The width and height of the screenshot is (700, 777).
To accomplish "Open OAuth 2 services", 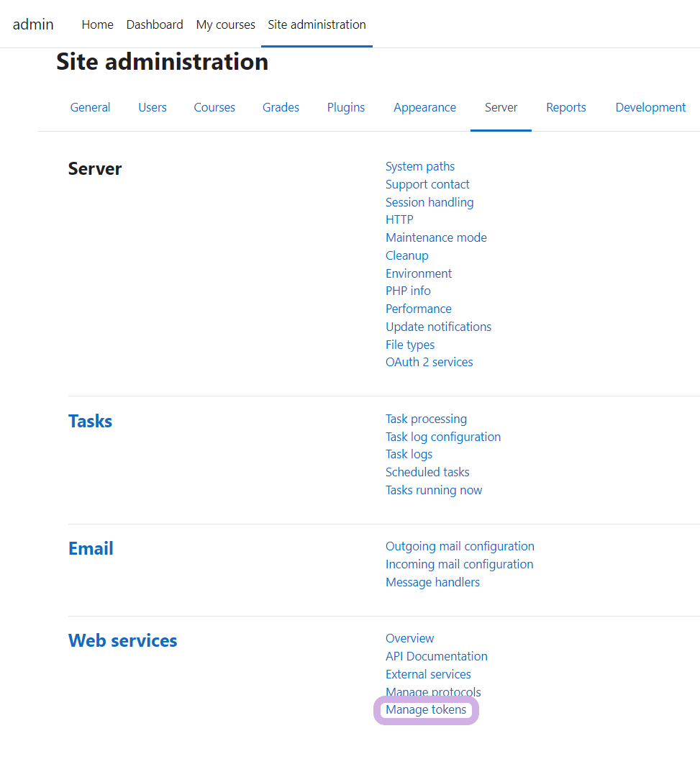I will (x=429, y=362).
